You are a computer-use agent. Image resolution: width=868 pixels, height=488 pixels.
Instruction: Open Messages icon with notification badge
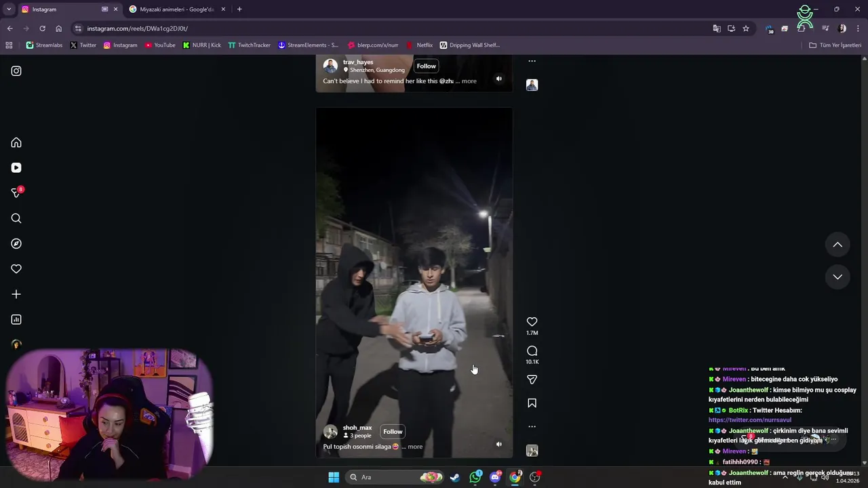pos(16,193)
